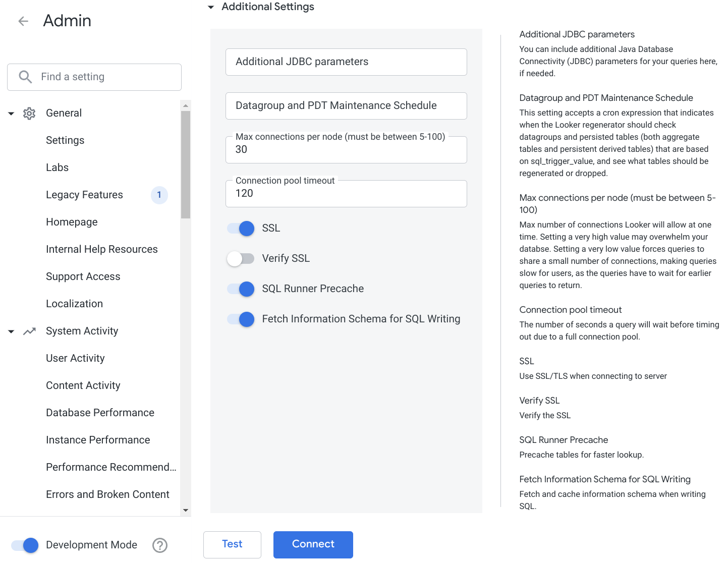Toggle Development Mode off
This screenshot has width=728, height=563.
point(24,545)
